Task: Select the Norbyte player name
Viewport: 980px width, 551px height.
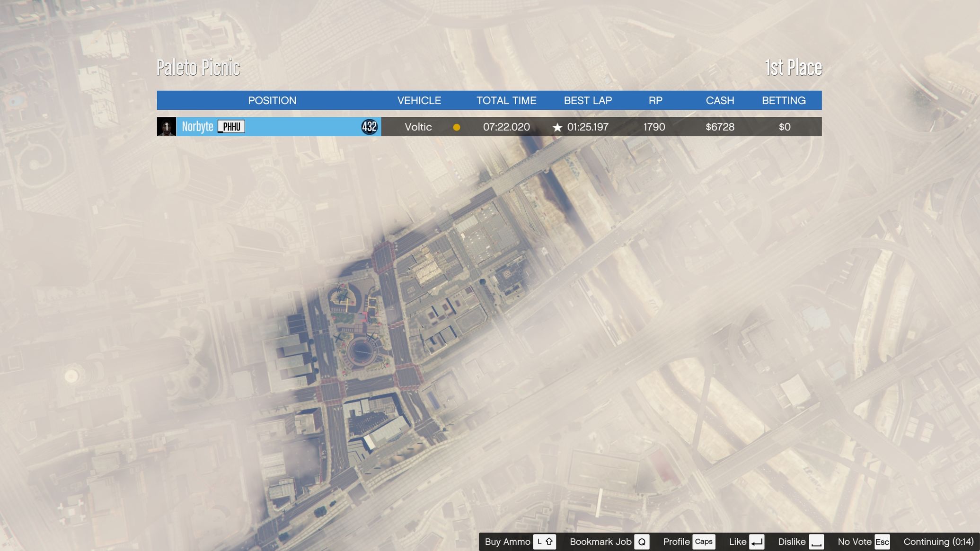Action: [x=197, y=127]
